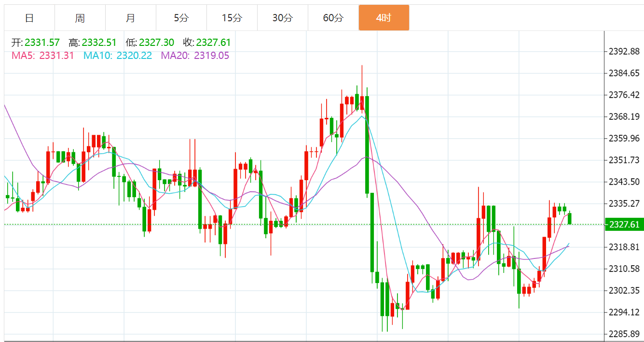Click the 低 low price value 2327.30
644x342 pixels.
click(x=156, y=43)
